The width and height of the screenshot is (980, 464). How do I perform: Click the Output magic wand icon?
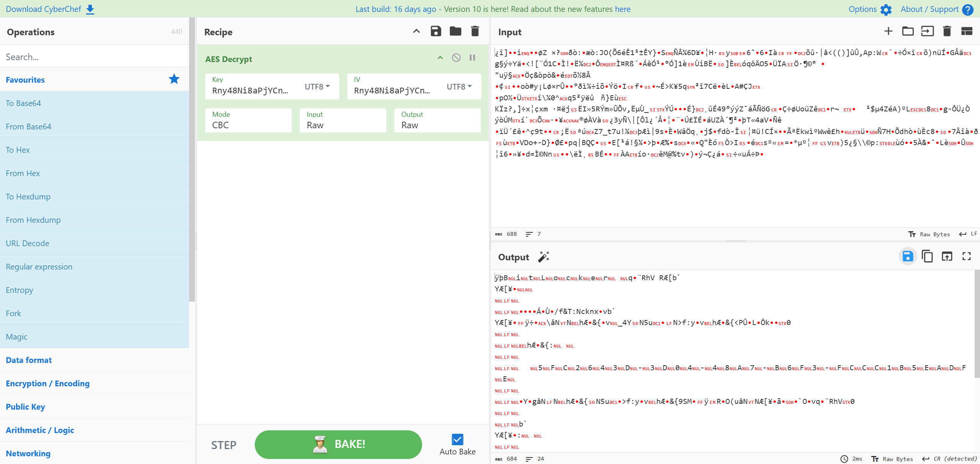(x=544, y=257)
